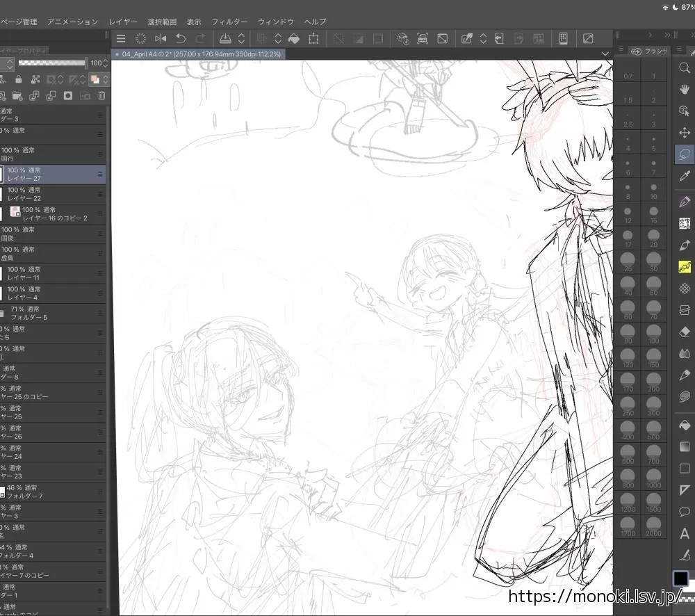695x616 pixels.
Task: Click the Redo arrow in toolbar
Action: [x=200, y=38]
